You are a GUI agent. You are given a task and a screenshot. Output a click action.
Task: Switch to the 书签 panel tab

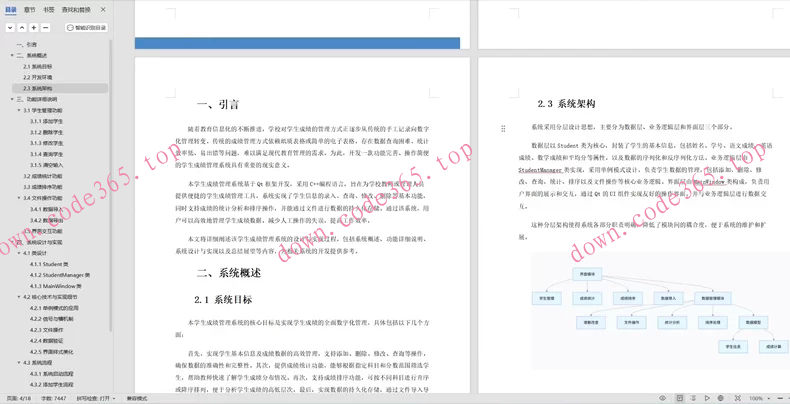[48, 10]
